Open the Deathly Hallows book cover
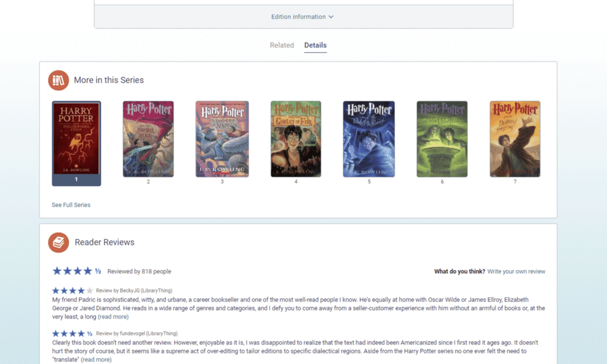This screenshot has width=607, height=364. coord(515,139)
